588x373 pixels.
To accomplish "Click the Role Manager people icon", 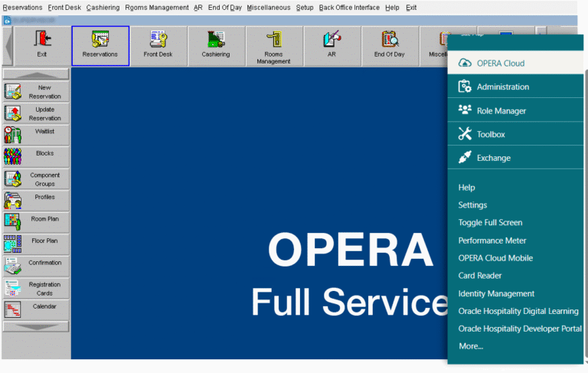I will coord(465,110).
